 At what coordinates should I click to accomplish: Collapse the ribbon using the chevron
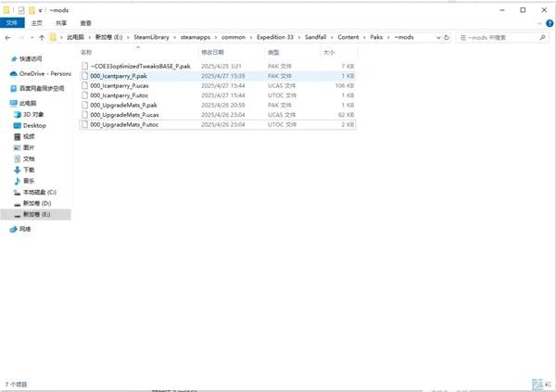(x=539, y=22)
